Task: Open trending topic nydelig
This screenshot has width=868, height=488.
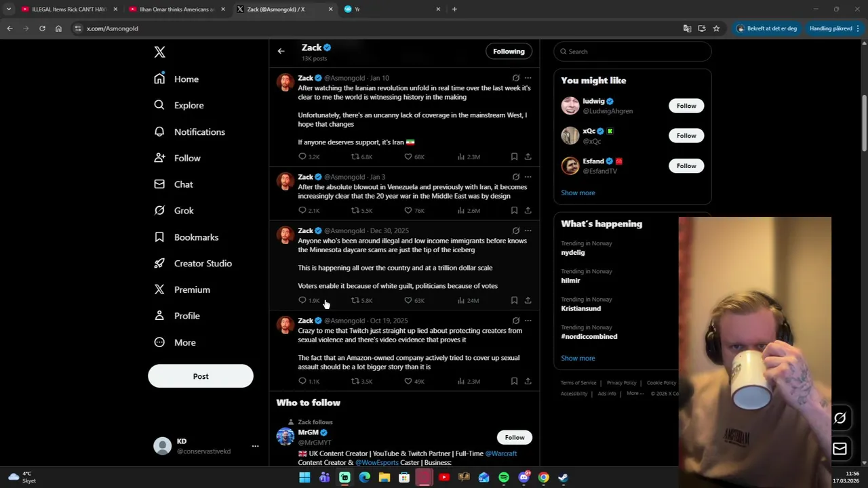Action: pos(573,252)
